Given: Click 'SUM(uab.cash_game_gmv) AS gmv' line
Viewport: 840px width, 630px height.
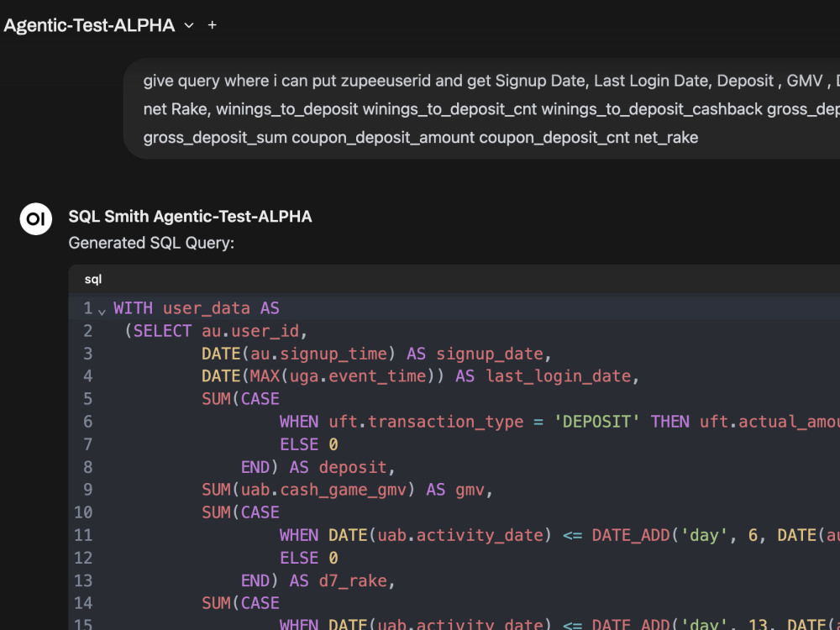Looking at the screenshot, I should (x=347, y=490).
